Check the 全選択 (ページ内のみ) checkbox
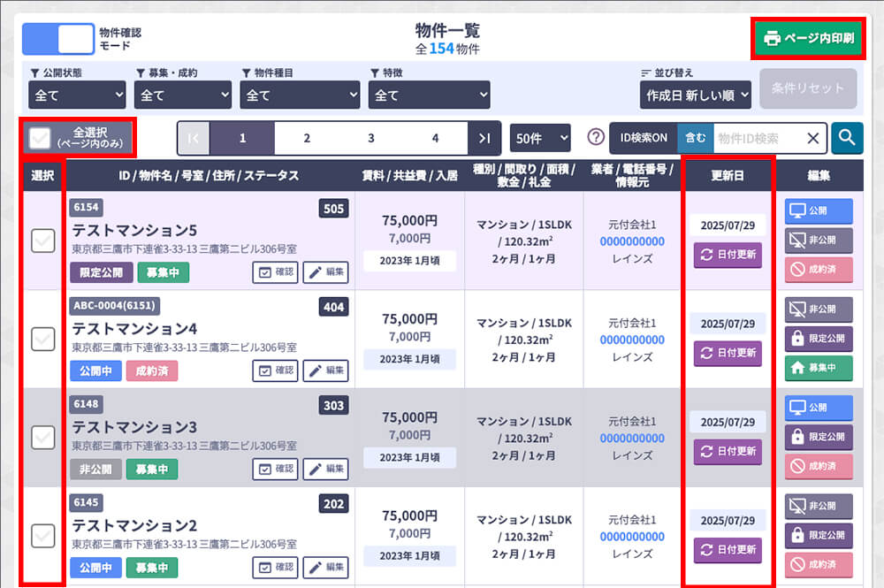This screenshot has width=884, height=588. (x=40, y=138)
